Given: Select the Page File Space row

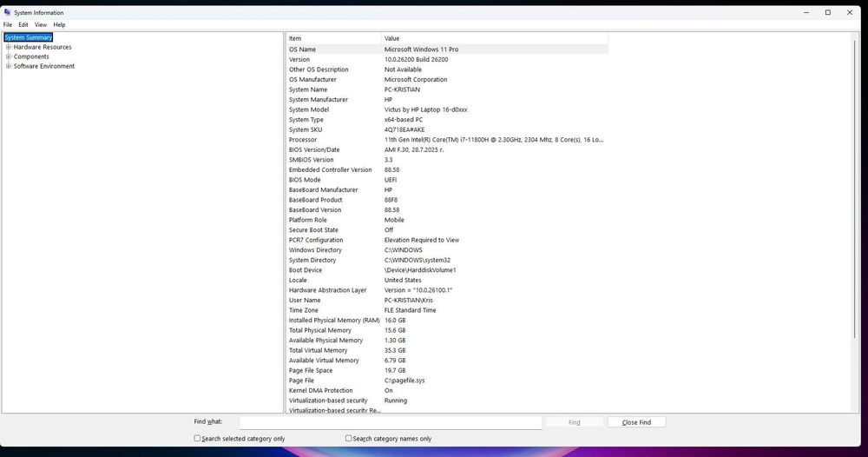Looking at the screenshot, I should click(x=447, y=370).
